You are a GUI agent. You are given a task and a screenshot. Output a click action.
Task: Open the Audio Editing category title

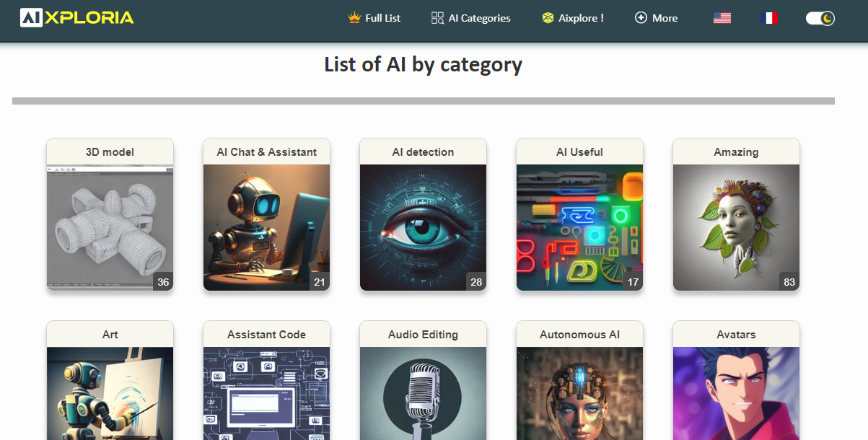click(423, 334)
